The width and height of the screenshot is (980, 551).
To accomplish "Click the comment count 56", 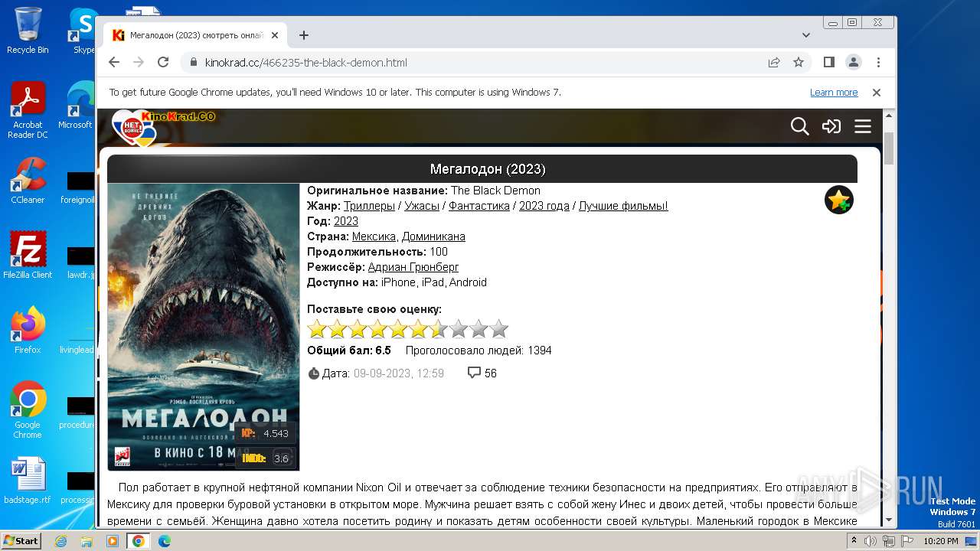I will click(x=491, y=373).
